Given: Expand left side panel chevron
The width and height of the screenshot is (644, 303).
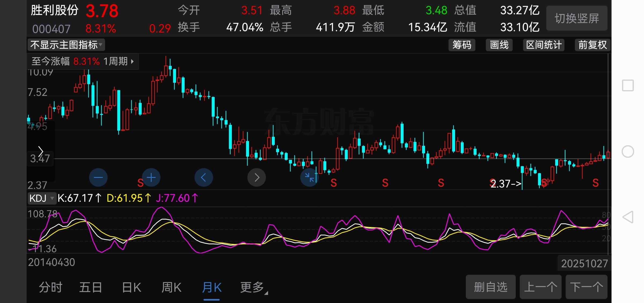Looking at the screenshot, I should coord(41,151).
